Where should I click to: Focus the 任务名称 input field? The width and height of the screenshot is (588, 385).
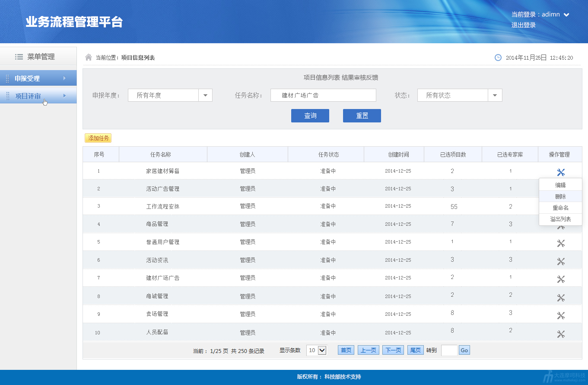[323, 95]
